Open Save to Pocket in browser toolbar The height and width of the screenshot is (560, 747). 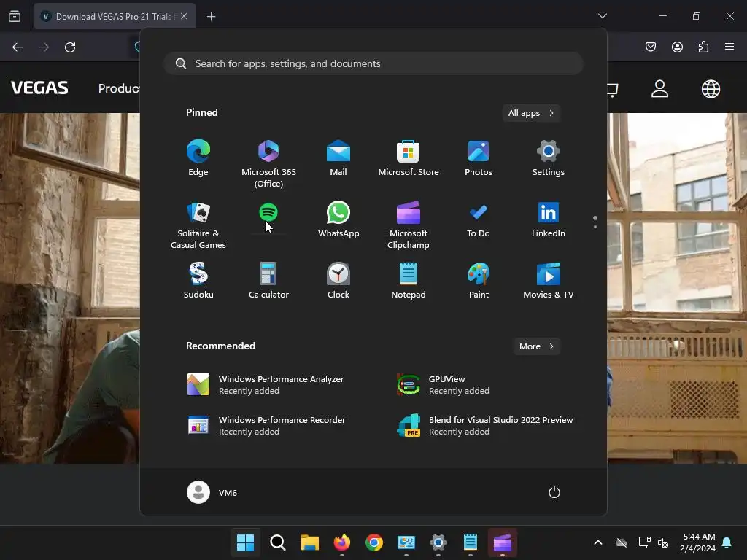(x=651, y=47)
